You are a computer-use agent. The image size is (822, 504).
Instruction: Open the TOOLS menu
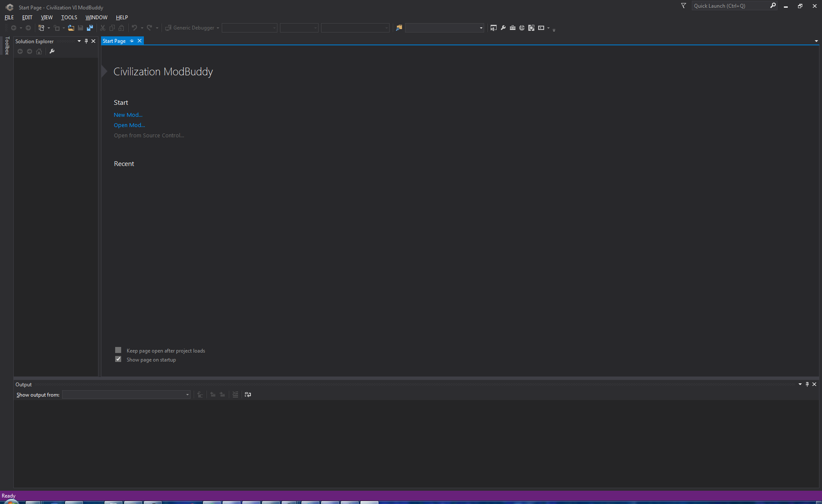click(x=69, y=18)
